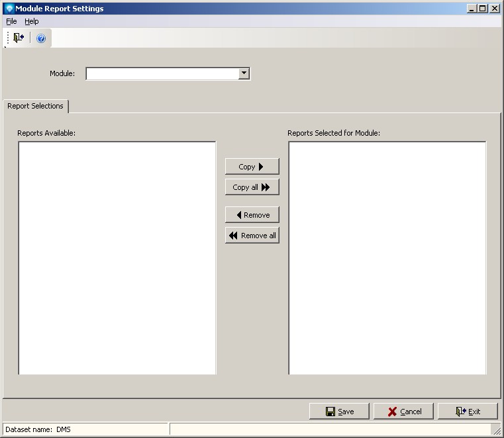Cancel changes with the Cancel button

(x=403, y=412)
